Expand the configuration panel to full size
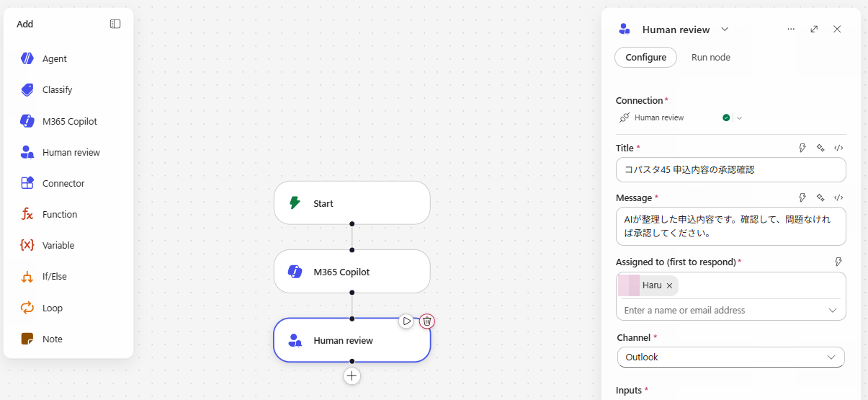Viewport: 868px width, 400px height. click(814, 29)
